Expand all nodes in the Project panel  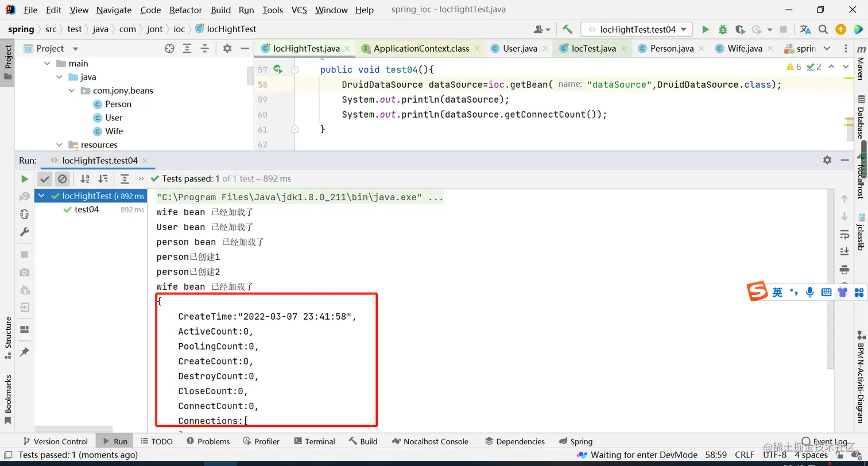click(x=187, y=49)
